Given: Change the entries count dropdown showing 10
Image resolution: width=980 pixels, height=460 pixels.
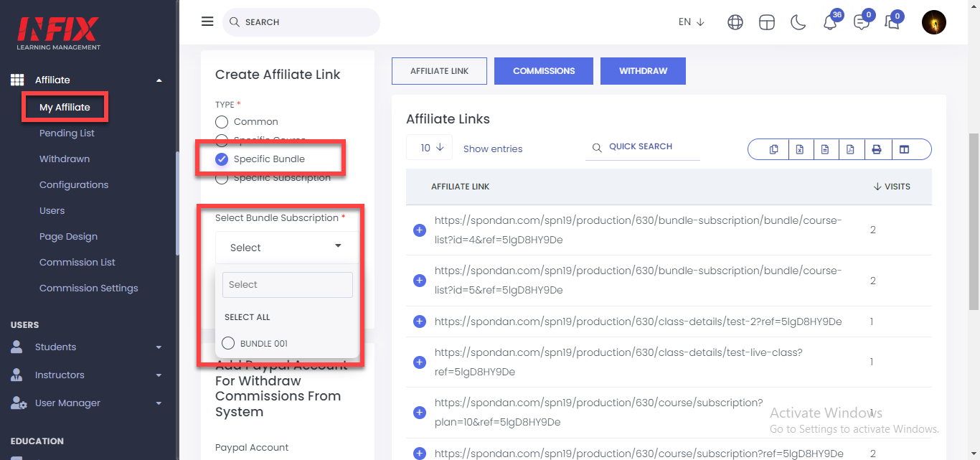Looking at the screenshot, I should (429, 148).
